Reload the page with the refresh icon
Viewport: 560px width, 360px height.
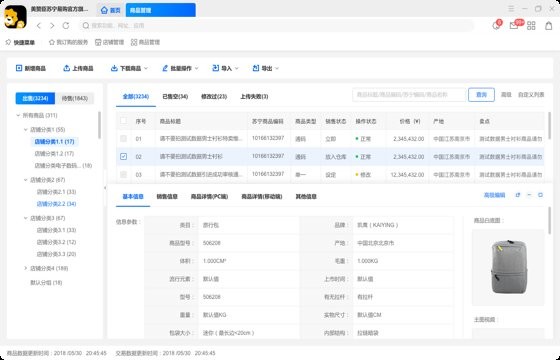(66, 26)
